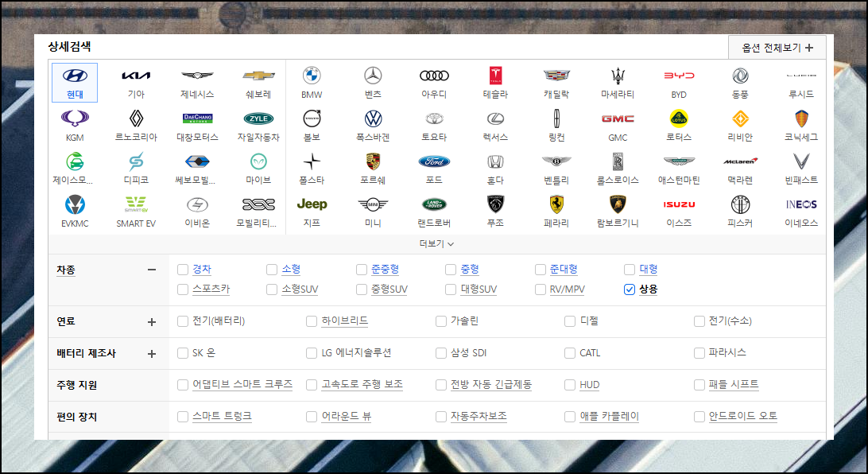Select the Chevrolet (쉐보레) logo
This screenshot has height=474, width=868.
tap(258, 76)
